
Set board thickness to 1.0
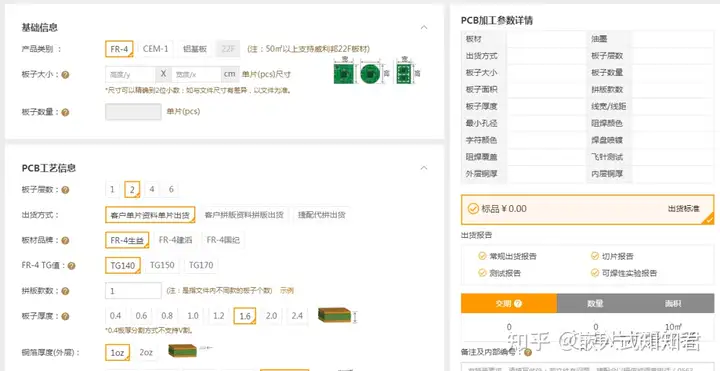tap(193, 316)
